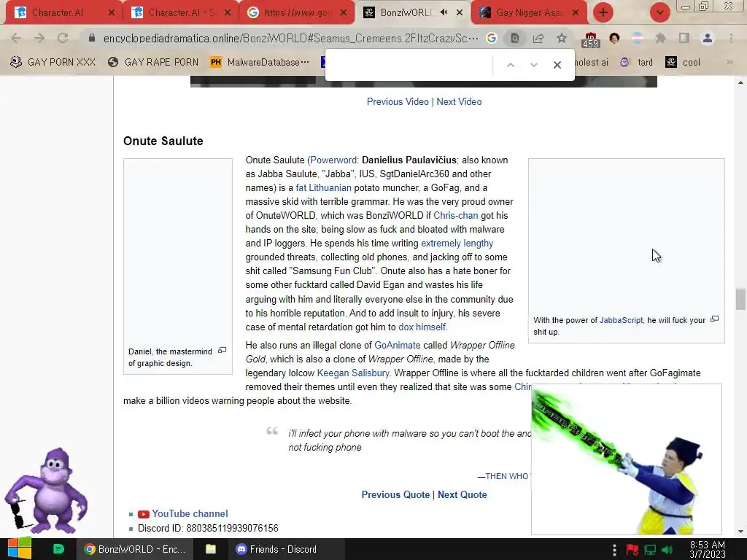Close the google.com tab
The height and width of the screenshot is (560, 747).
pyautogui.click(x=344, y=12)
